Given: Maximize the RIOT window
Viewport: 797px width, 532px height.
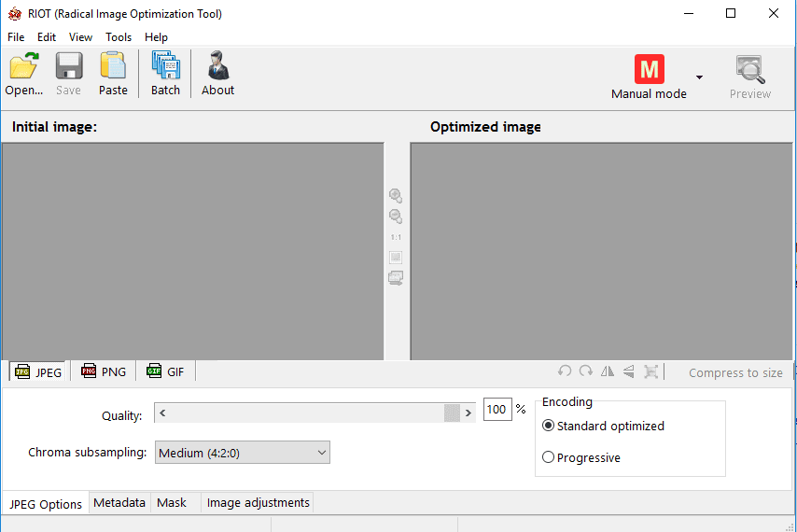Looking at the screenshot, I should pyautogui.click(x=731, y=13).
